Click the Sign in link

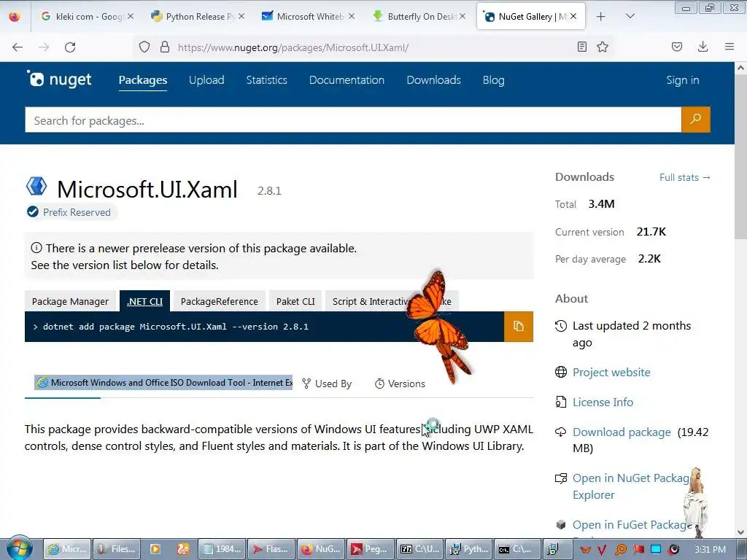click(683, 80)
